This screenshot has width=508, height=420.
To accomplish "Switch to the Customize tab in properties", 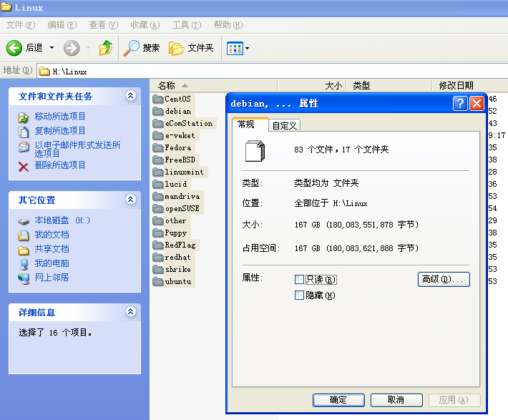I will 285,125.
